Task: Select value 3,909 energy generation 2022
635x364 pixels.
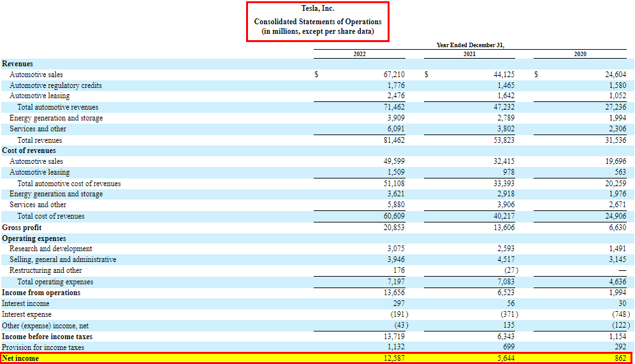Action: 396,118
